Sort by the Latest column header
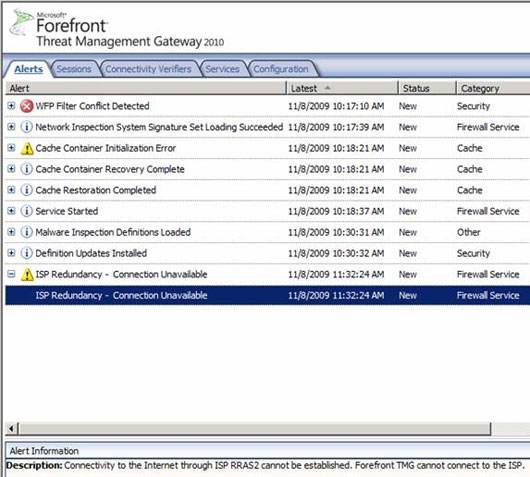Viewport: 530px width, 477px height. pos(342,88)
